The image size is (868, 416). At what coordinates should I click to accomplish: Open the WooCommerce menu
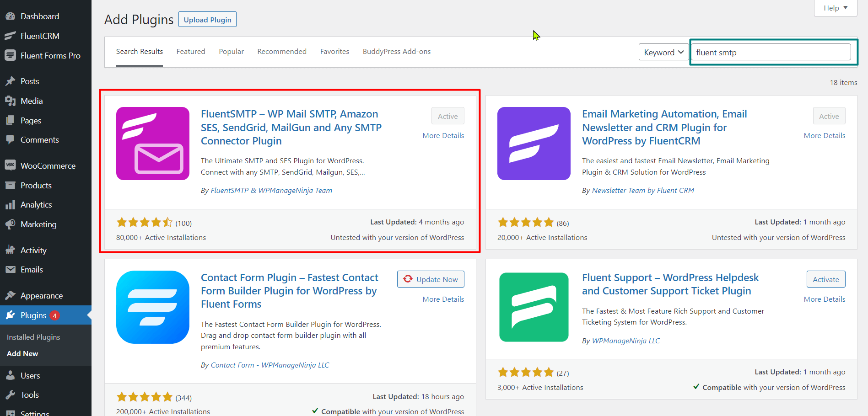click(46, 165)
